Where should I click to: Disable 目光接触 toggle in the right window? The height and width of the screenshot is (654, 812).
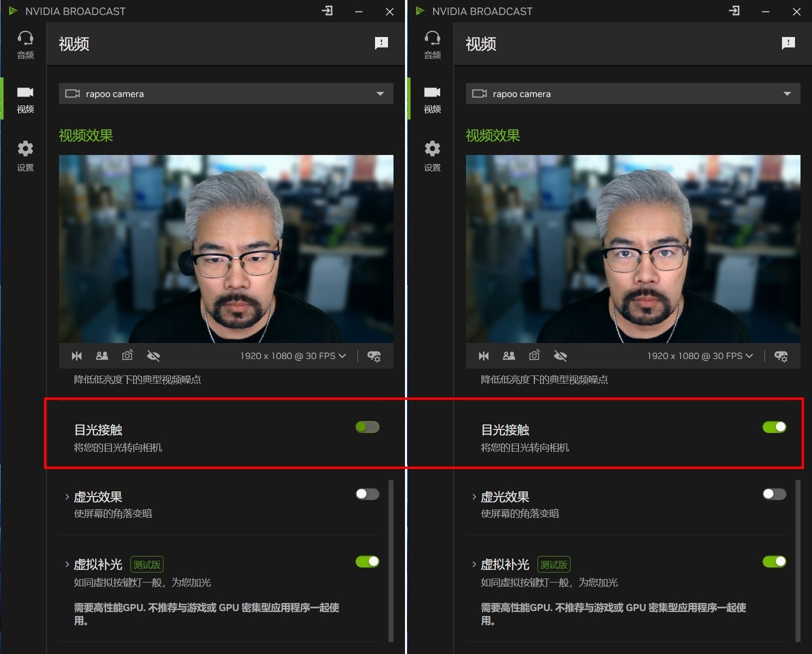coord(774,427)
